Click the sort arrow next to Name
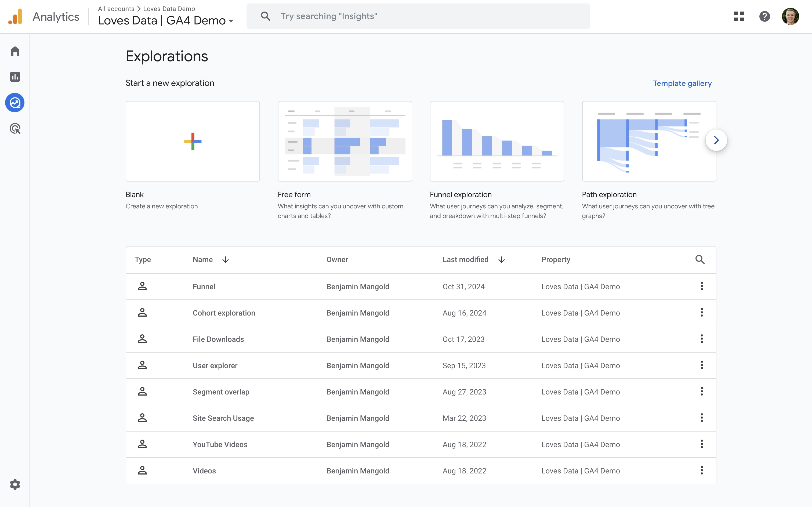Image resolution: width=812 pixels, height=507 pixels. 225,259
